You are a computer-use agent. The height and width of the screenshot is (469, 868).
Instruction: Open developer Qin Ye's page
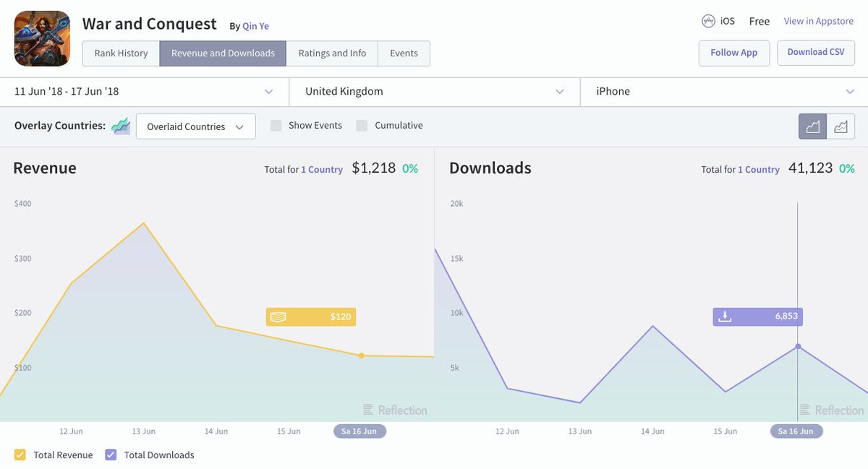coord(255,26)
